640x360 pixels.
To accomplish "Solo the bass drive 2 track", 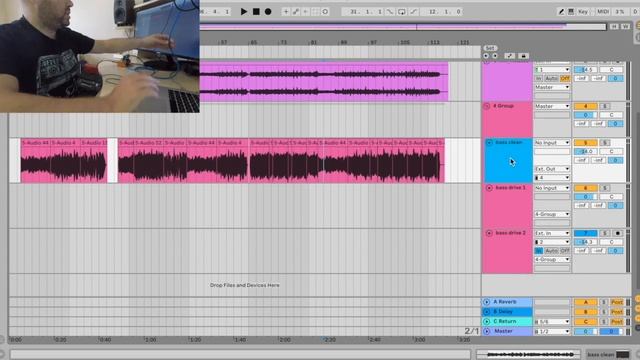I will pyautogui.click(x=605, y=233).
